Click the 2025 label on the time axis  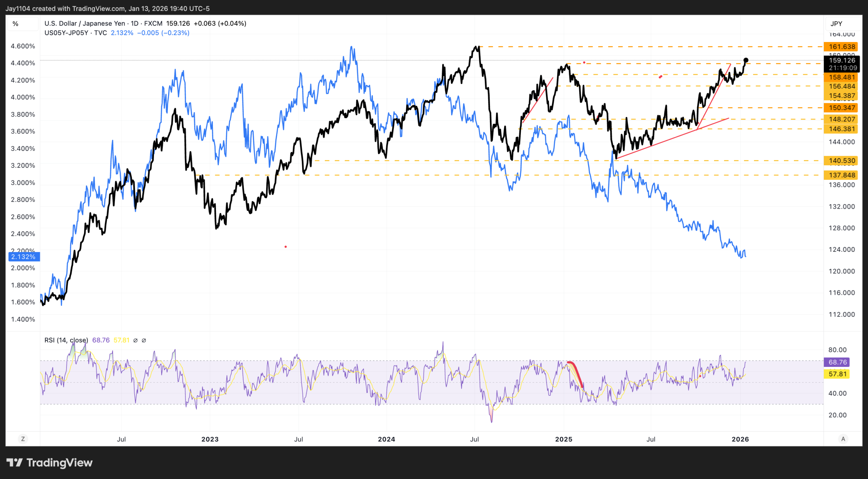tap(564, 439)
